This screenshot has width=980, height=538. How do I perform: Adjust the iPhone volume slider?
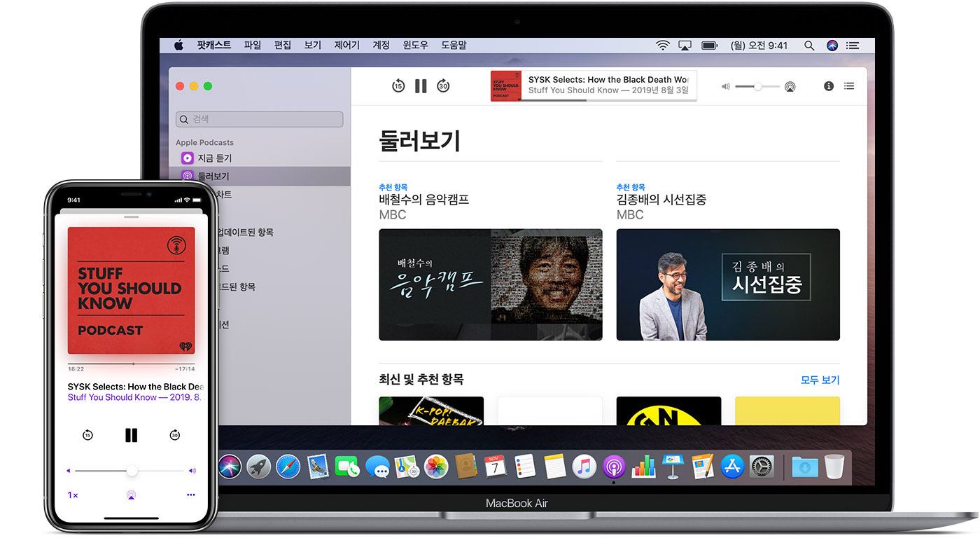click(x=132, y=471)
